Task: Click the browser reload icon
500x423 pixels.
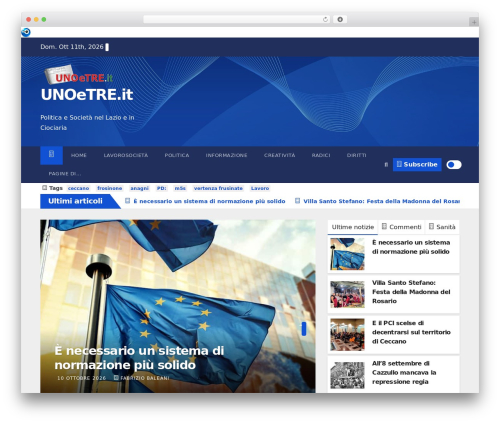Action: 325,20
